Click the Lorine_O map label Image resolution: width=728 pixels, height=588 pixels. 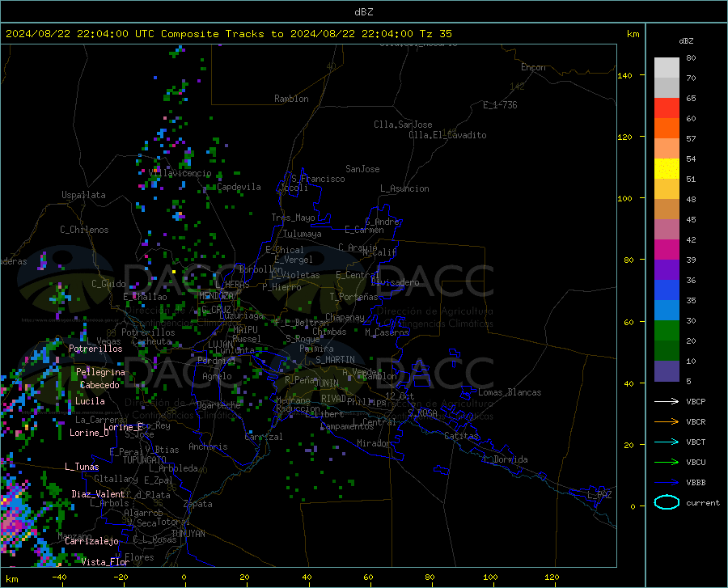point(89,433)
